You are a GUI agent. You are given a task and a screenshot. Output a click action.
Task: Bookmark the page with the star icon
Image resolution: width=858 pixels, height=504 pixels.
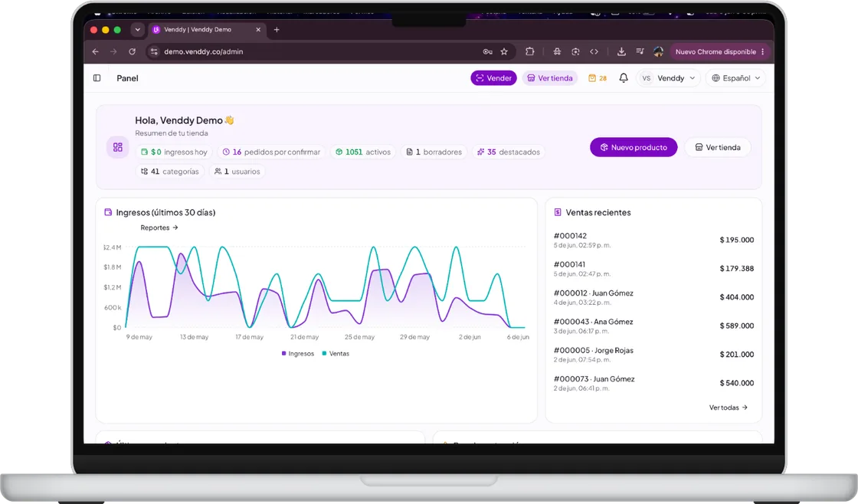click(504, 52)
